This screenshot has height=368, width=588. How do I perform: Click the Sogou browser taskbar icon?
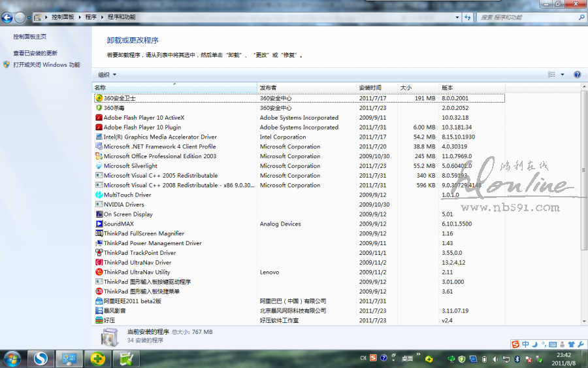(x=41, y=358)
